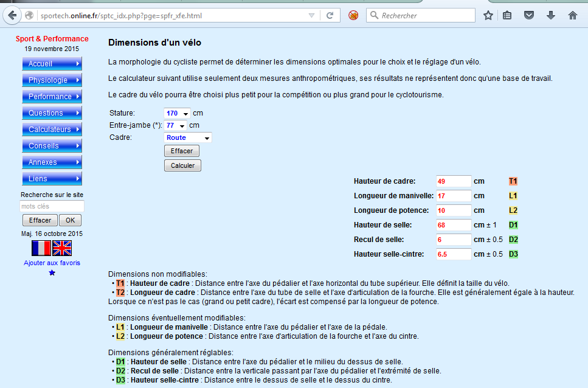Switch to French with the French flag
Screen dimensions: 588x388
41,248
